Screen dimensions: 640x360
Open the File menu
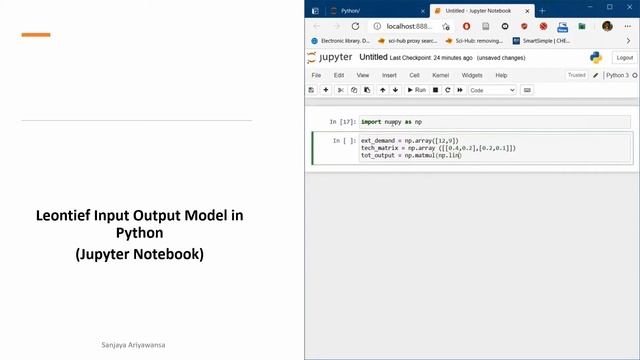tap(316, 75)
